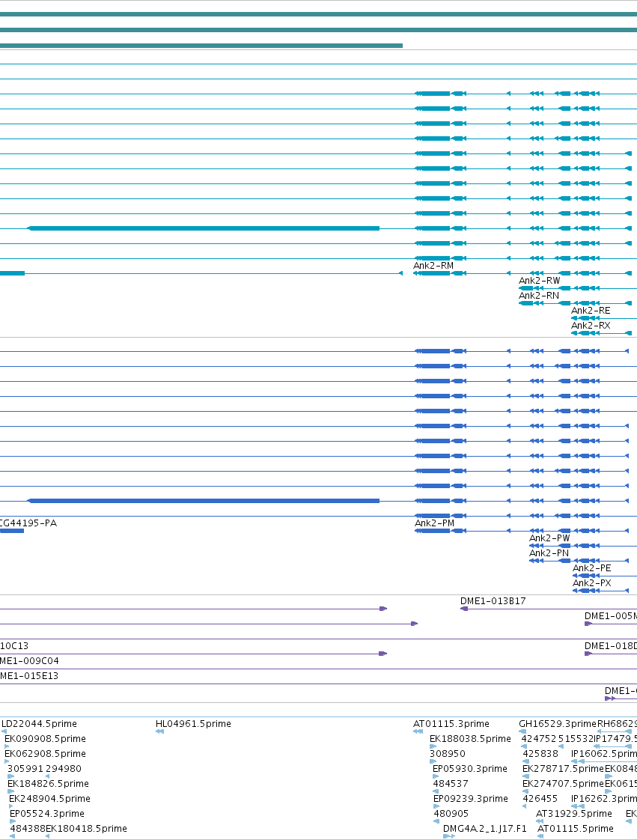
Task: Select the EP05524.3prime EST label
Action: (47, 814)
